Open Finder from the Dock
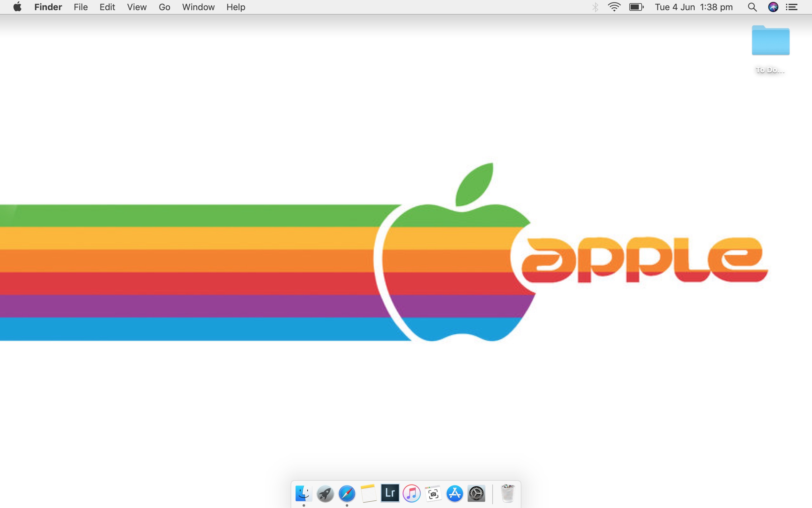The width and height of the screenshot is (812, 508). point(304,493)
